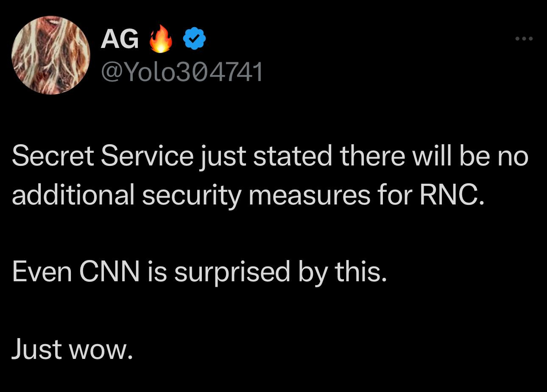Viewport: 547px width, 392px height.
Task: Click the word "for" before RNC
Action: [x=394, y=195]
